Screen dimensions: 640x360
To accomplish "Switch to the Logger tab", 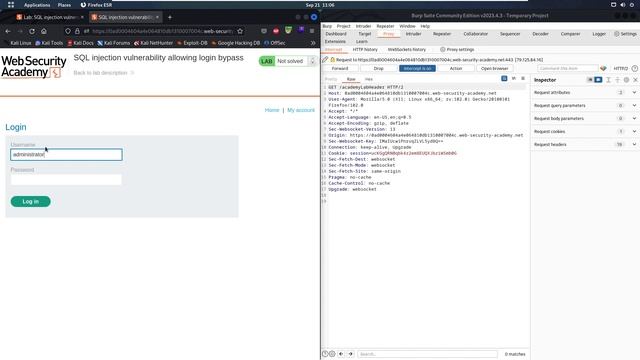I will (599, 34).
